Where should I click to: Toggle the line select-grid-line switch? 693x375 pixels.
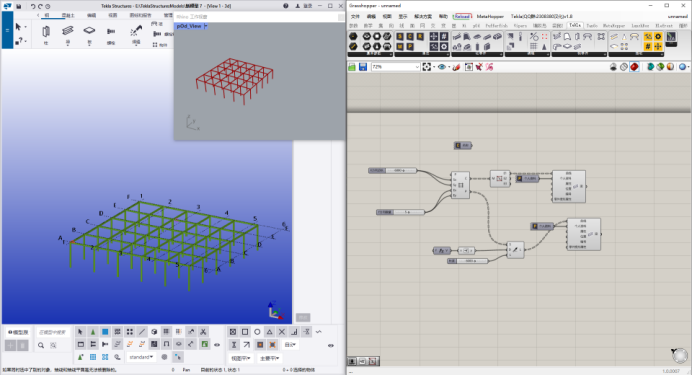[142, 332]
